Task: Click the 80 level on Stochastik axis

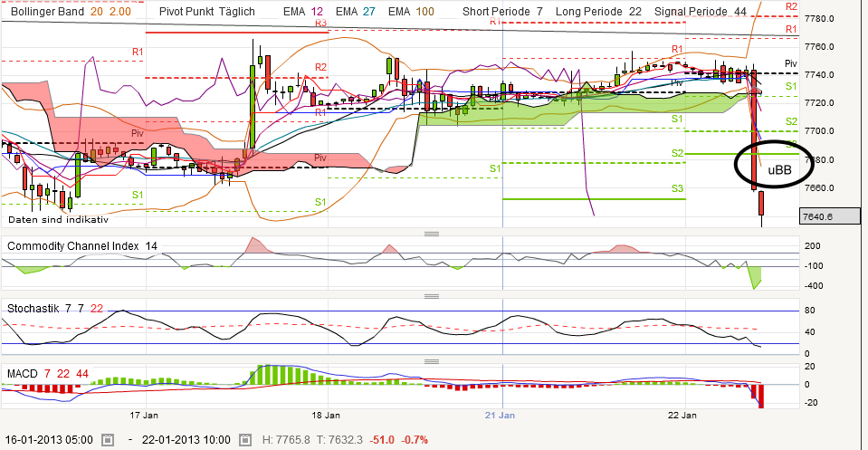Action: [x=810, y=311]
